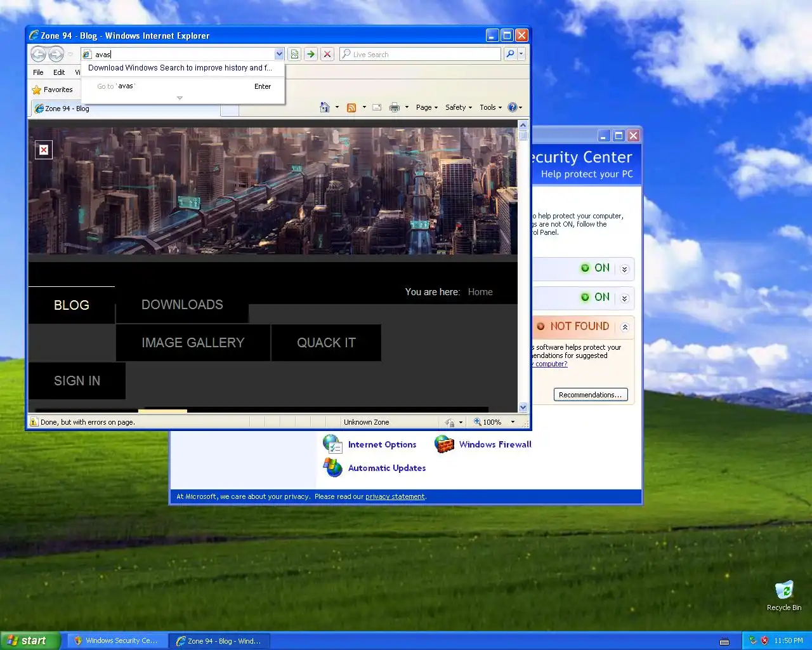Screen dimensions: 812x650
Task: Open recent pages dropdown next to Forward
Action: (x=70, y=55)
